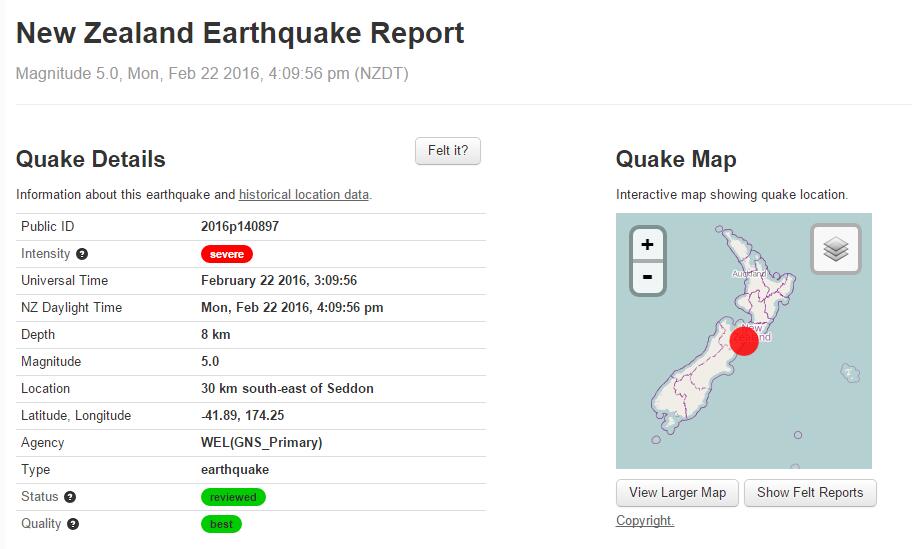912x549 pixels.
Task: Click the Intensity help question mark icon
Action: pyautogui.click(x=82, y=254)
